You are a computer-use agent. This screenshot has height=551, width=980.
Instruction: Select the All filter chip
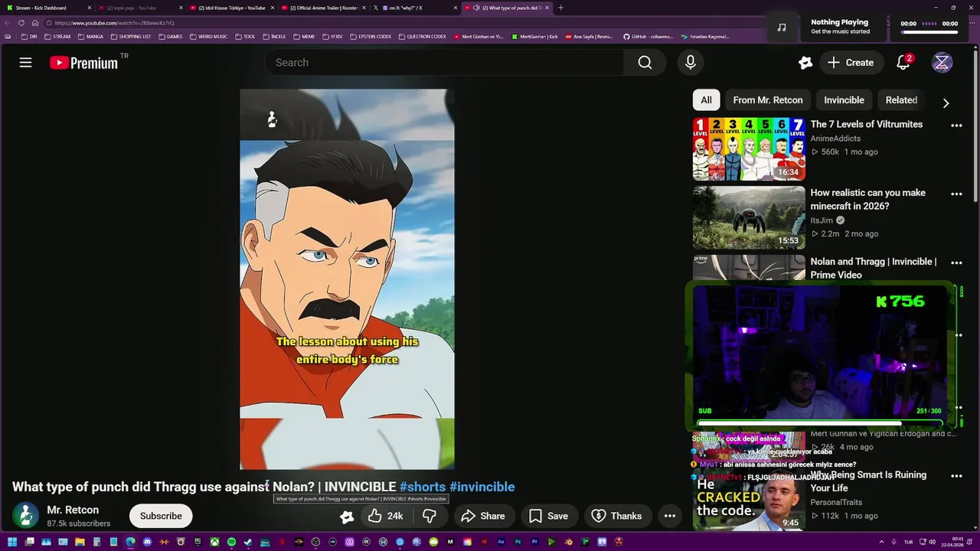point(706,100)
